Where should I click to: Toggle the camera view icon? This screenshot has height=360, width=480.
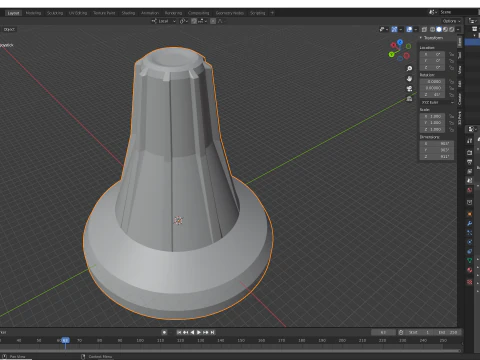click(x=409, y=89)
